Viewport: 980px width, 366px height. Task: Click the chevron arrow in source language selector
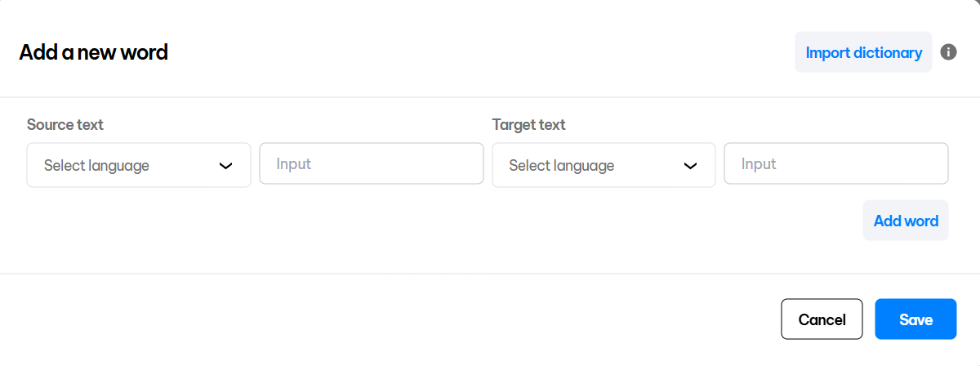click(x=226, y=166)
